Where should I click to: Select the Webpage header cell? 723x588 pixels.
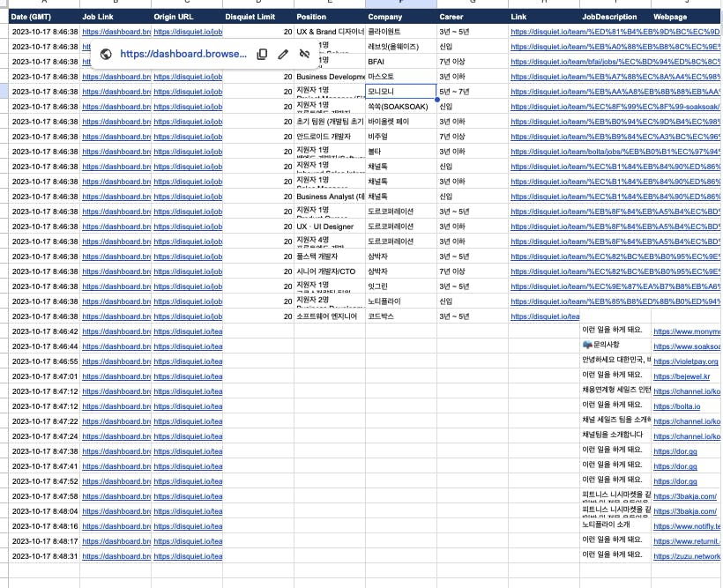coord(687,17)
